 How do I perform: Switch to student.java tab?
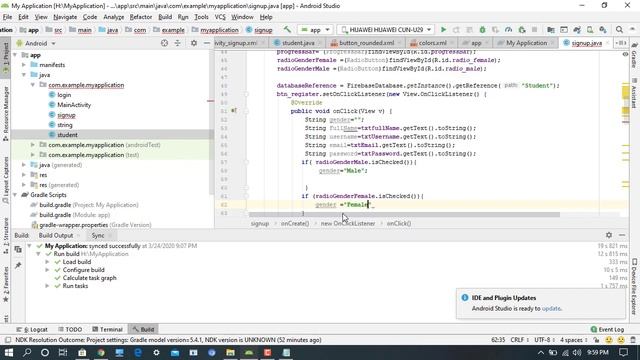pyautogui.click(x=298, y=43)
